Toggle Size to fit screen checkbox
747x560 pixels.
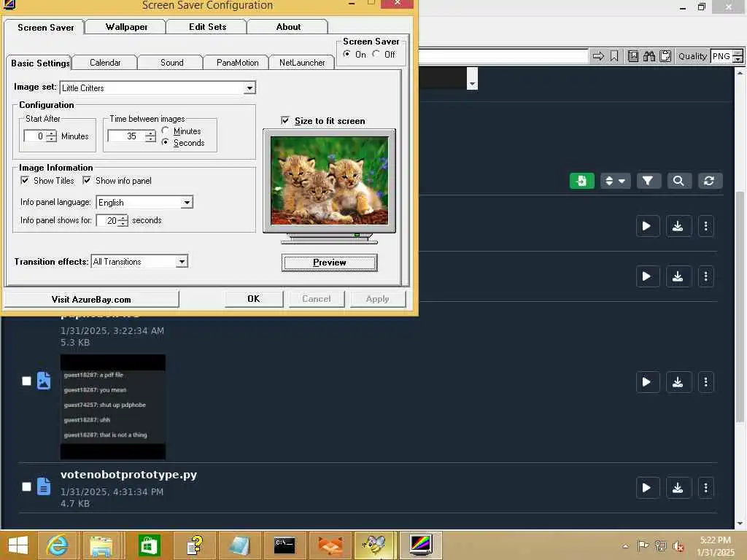point(285,120)
